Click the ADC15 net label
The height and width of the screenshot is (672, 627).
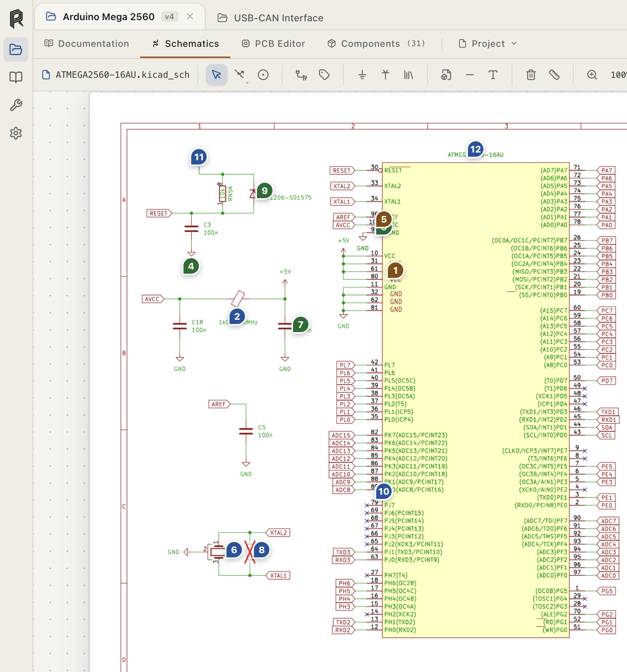(x=342, y=435)
